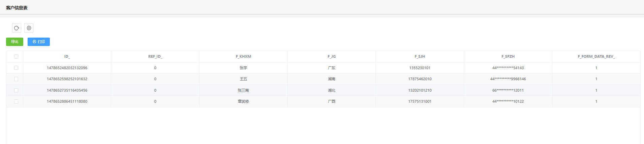Enable the checkbox for row 章武修
Image resolution: width=644 pixels, height=144 pixels.
[x=16, y=101]
